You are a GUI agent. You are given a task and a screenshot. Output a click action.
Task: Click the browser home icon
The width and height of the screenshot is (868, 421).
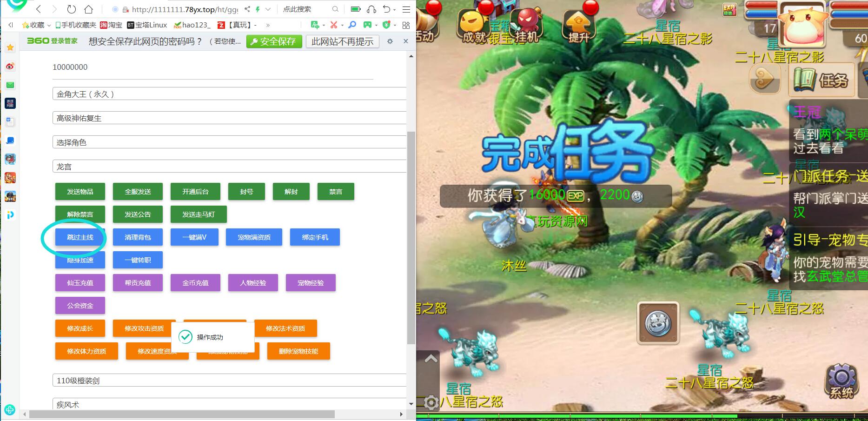[x=88, y=9]
